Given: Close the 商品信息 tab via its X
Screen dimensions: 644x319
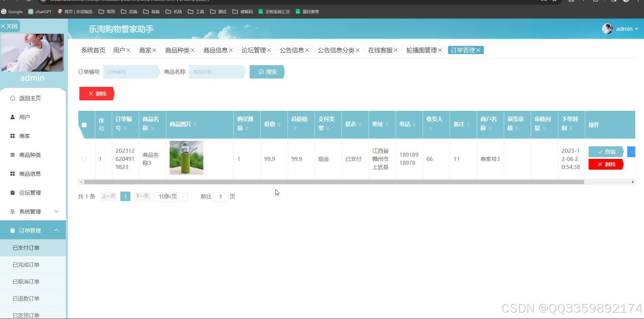Looking at the screenshot, I should (231, 50).
